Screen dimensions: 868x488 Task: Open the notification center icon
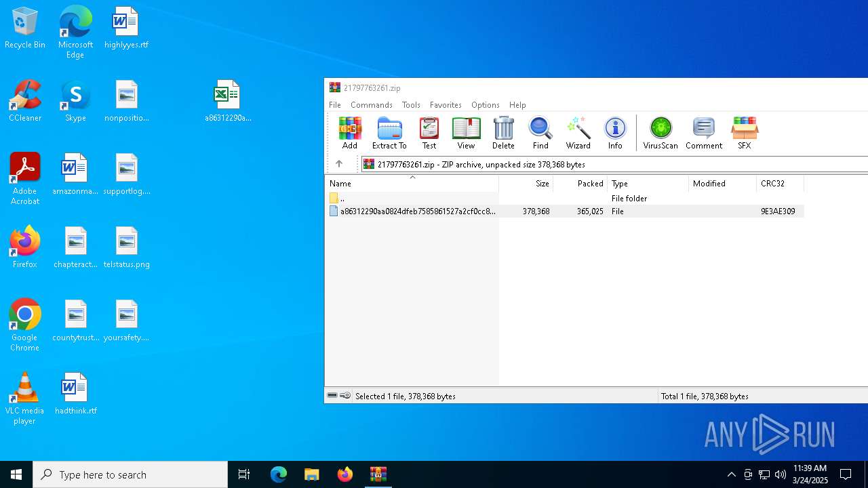[x=846, y=474]
